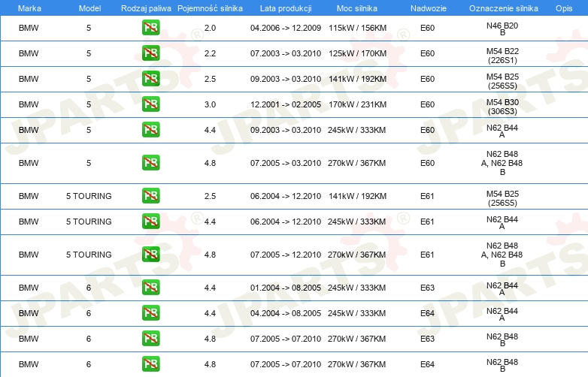Click the fuel icon in the E64 4.8 row
588x377 pixels.
pyautogui.click(x=150, y=364)
